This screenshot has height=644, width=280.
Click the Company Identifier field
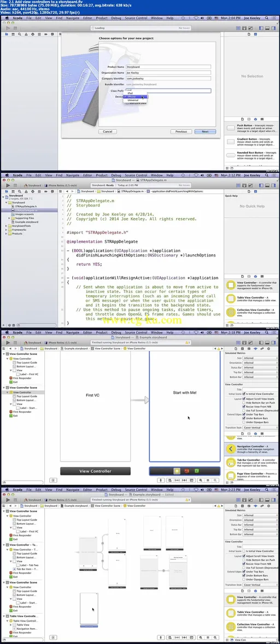(168, 78)
